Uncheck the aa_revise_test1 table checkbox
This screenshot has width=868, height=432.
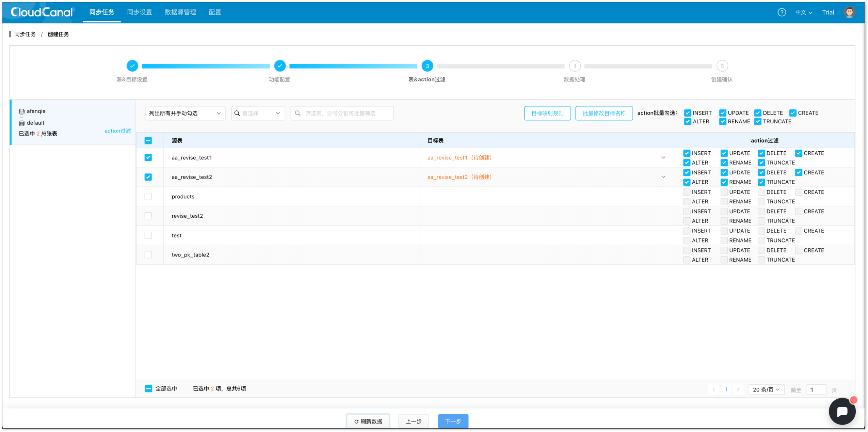[148, 157]
